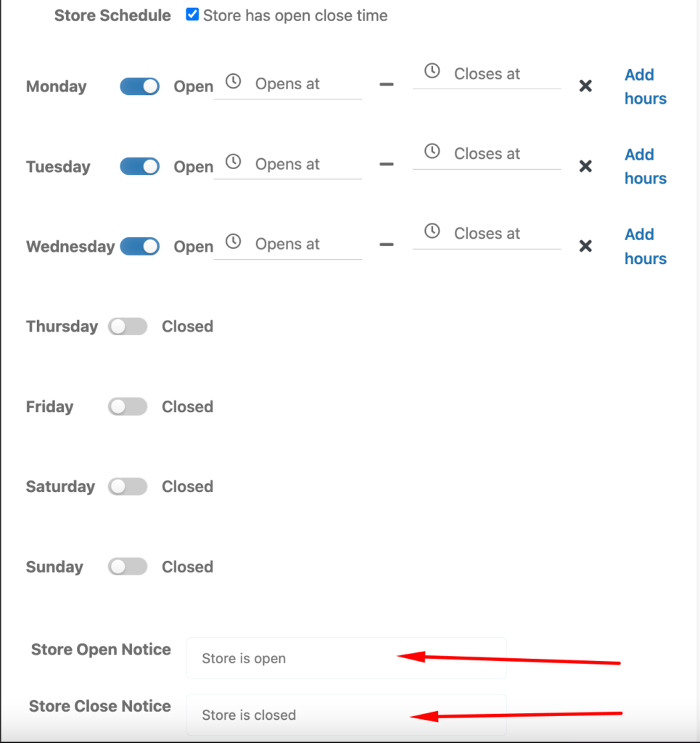Click the clock icon beside Wednesday Closes at

(432, 231)
